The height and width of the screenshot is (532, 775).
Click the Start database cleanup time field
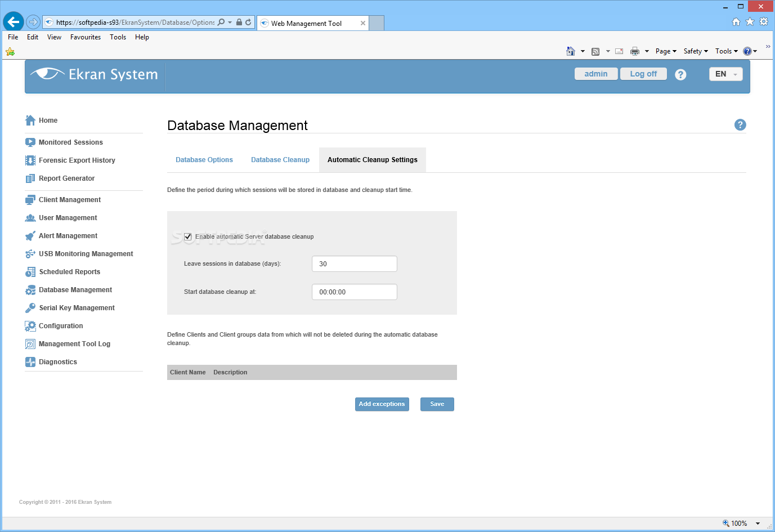coord(355,292)
